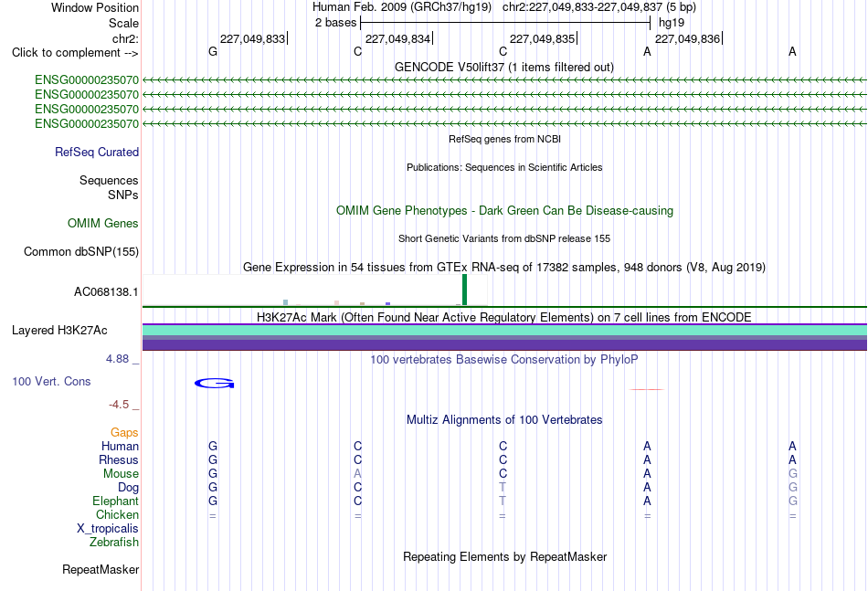The image size is (868, 591).
Task: Click the Gaps row label
Action: [124, 432]
